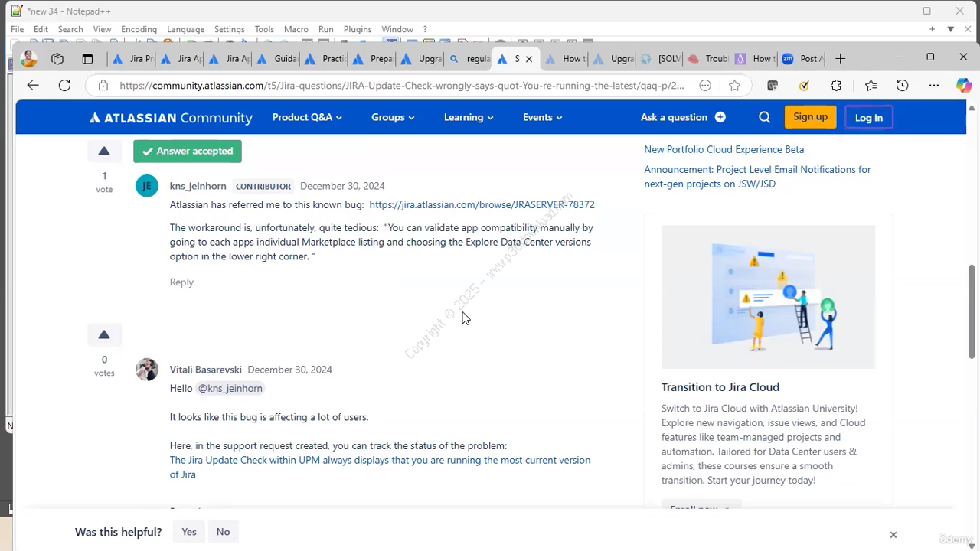The image size is (980, 551).
Task: Click the Vitali Basarevski profile photo
Action: 147,370
